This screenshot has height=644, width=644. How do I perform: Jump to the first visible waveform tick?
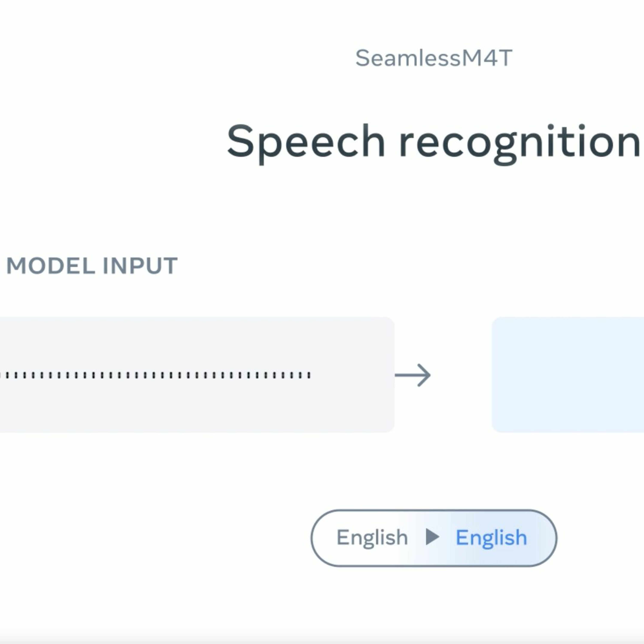pyautogui.click(x=7, y=375)
